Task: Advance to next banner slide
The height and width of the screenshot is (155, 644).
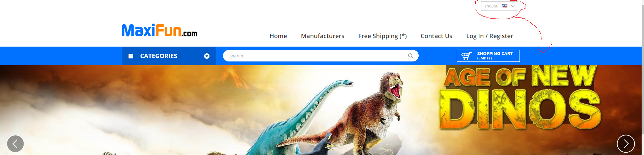Action: pos(626,144)
